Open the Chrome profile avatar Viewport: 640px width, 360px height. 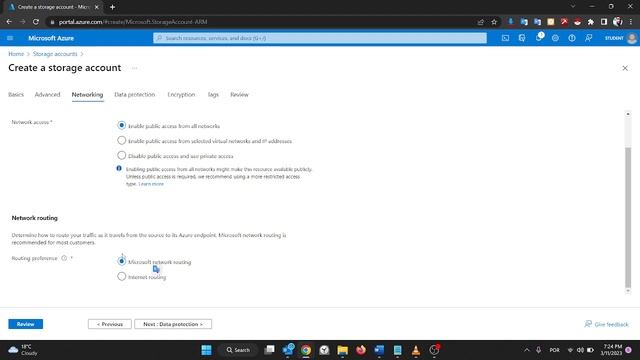618,22
